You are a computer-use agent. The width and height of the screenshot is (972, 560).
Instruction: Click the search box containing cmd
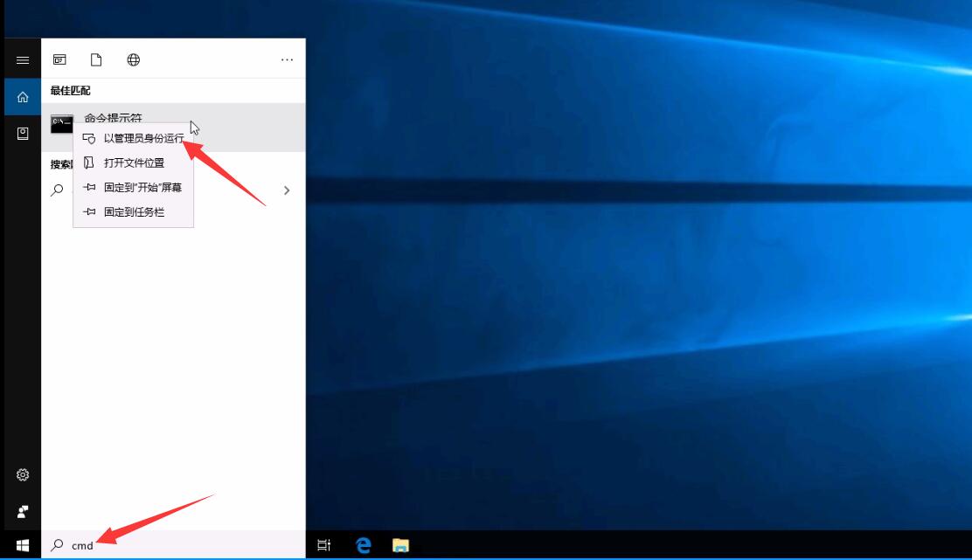coord(174,545)
